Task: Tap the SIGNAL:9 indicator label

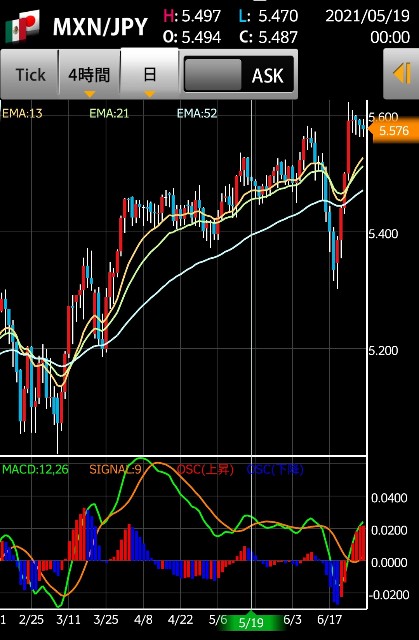Action: [x=115, y=469]
